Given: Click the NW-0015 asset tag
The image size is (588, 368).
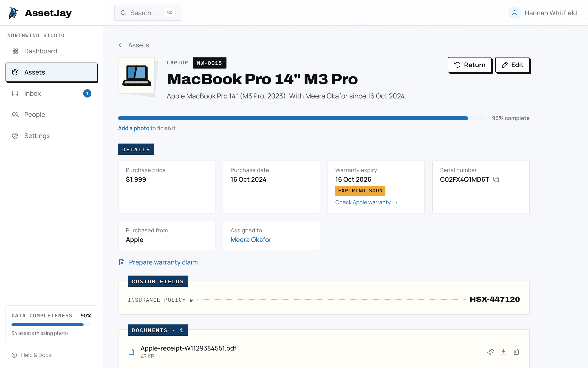Looking at the screenshot, I should click(209, 63).
